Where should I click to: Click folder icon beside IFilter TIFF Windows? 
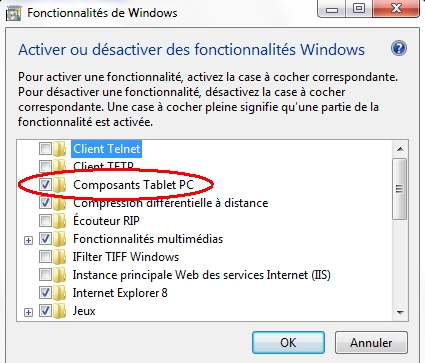point(59,257)
